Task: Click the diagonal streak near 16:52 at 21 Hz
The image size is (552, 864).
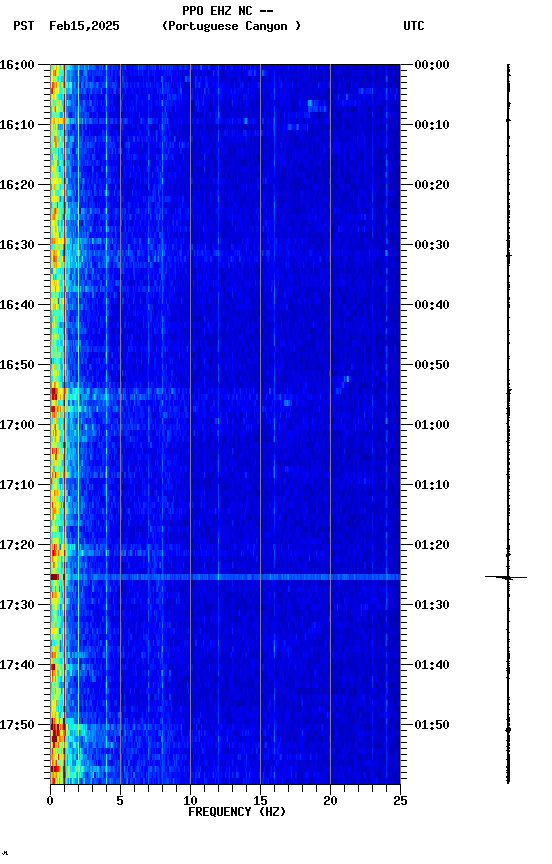Action: tap(343, 384)
